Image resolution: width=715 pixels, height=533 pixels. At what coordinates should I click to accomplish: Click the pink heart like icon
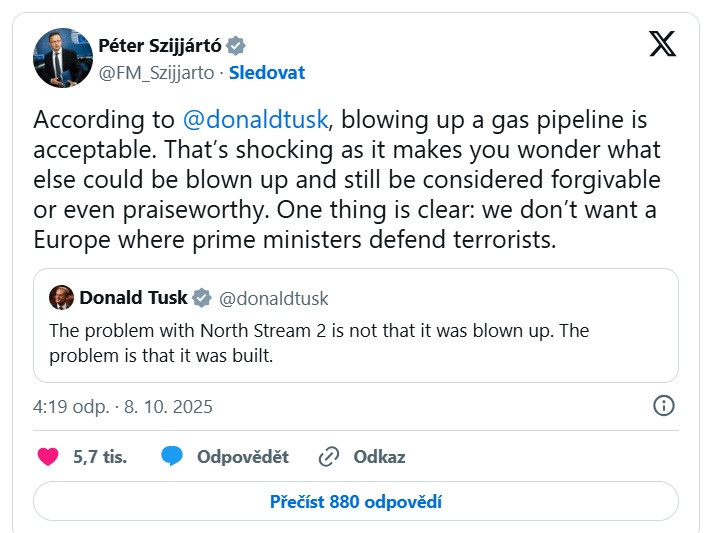(x=47, y=457)
